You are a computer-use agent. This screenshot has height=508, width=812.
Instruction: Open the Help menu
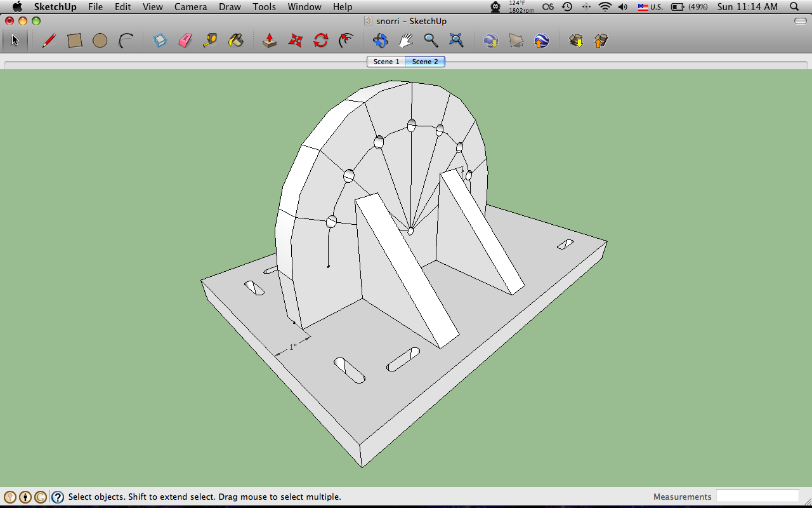click(x=343, y=7)
